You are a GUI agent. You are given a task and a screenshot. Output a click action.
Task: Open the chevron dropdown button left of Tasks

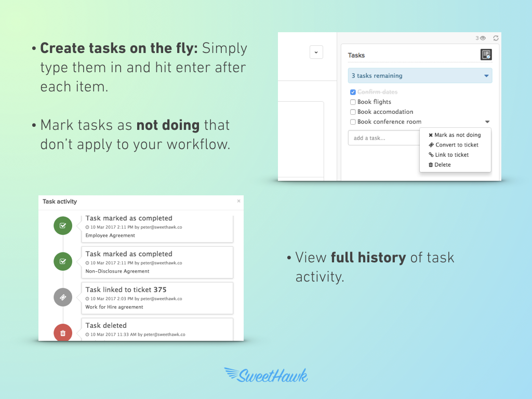(316, 52)
